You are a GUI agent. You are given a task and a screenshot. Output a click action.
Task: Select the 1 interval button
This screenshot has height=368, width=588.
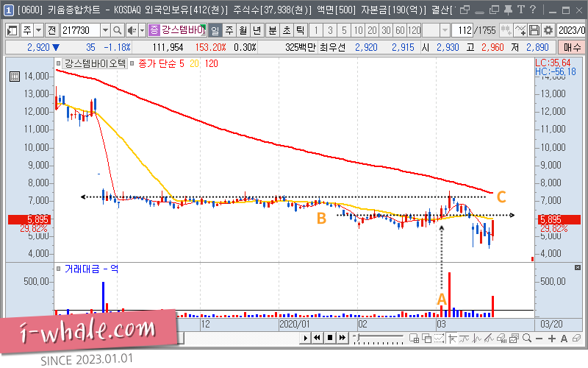coord(316,30)
